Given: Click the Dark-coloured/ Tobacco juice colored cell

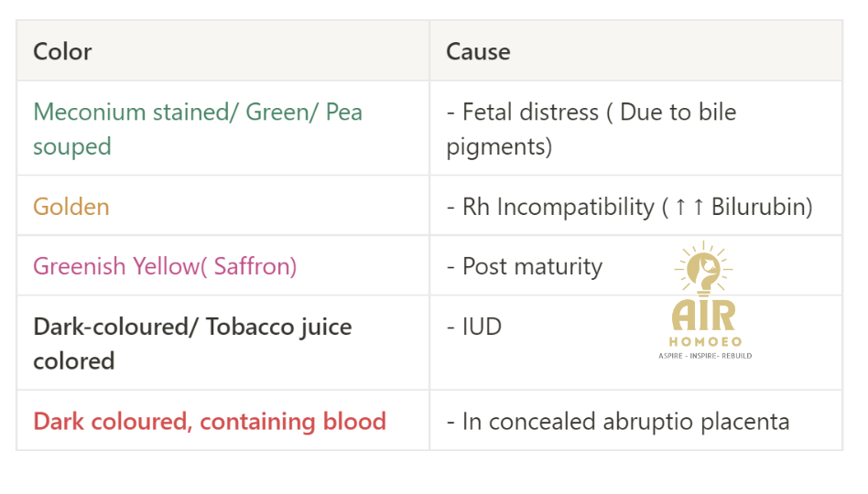Looking at the screenshot, I should (223, 343).
